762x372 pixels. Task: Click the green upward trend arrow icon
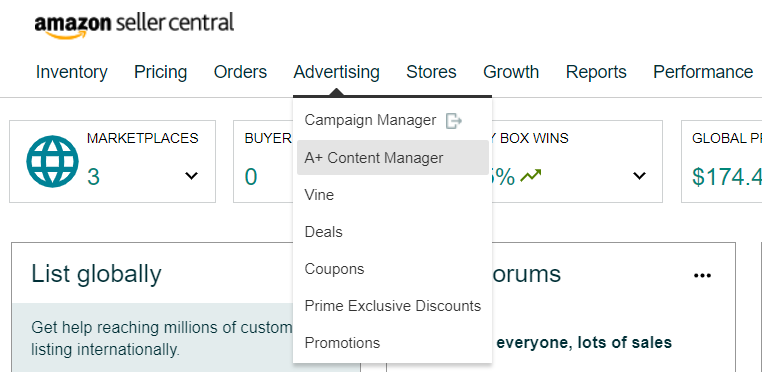[531, 176]
